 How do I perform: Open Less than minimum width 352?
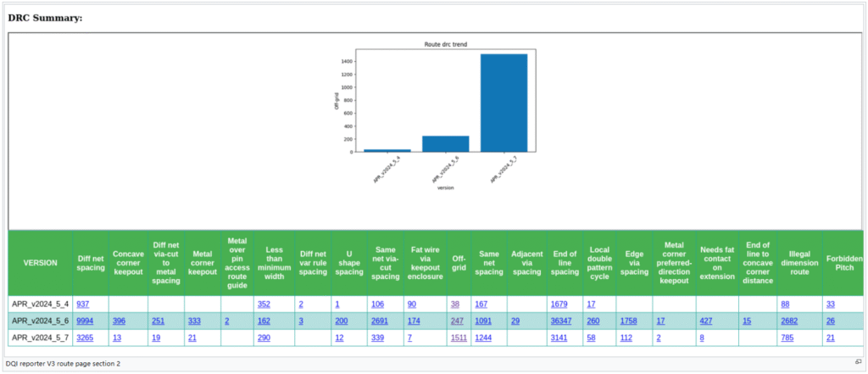click(263, 304)
